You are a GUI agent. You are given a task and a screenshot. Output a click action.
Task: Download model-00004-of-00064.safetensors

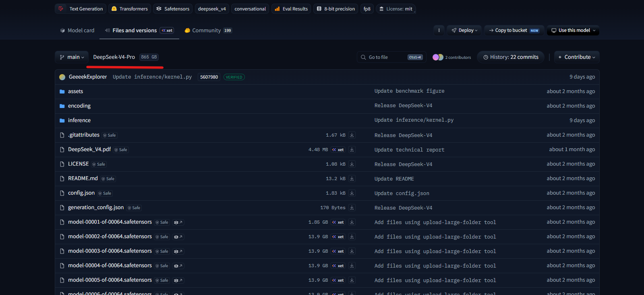352,266
